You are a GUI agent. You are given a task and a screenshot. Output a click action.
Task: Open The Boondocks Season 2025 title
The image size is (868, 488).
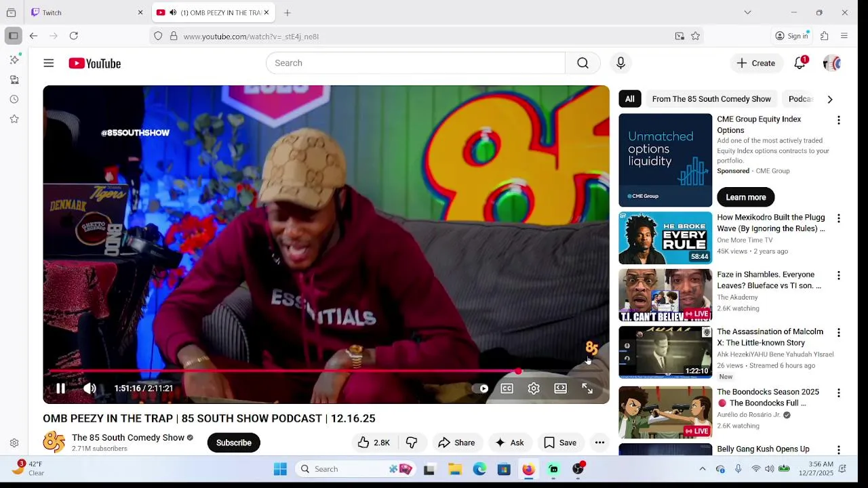[x=768, y=397]
